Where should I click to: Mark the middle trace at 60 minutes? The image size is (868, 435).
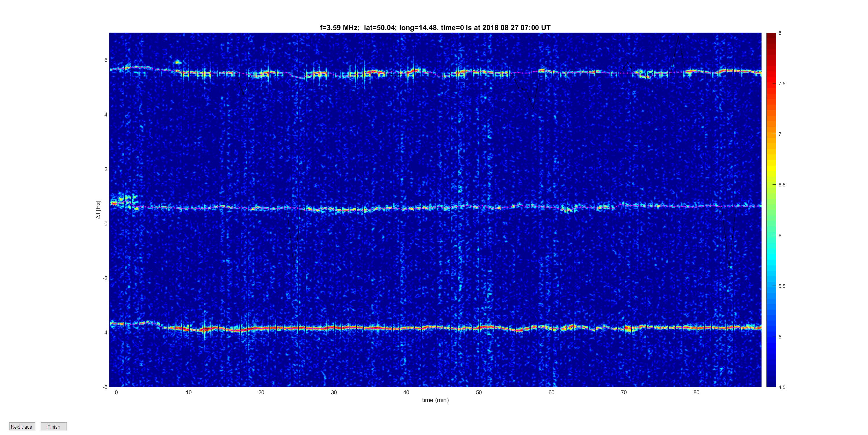point(551,206)
